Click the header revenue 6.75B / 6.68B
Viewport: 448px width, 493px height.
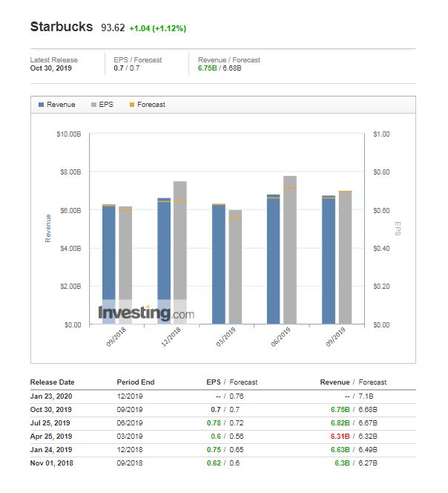point(220,68)
